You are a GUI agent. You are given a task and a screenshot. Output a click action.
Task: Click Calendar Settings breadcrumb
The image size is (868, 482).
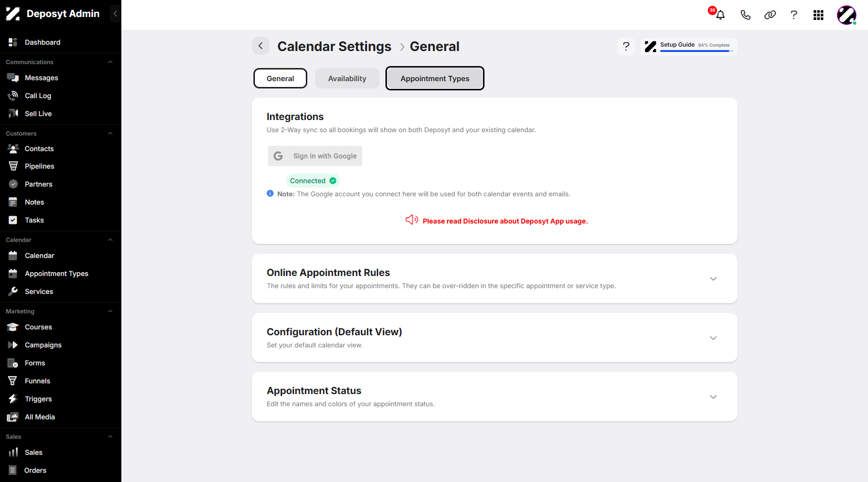(334, 46)
